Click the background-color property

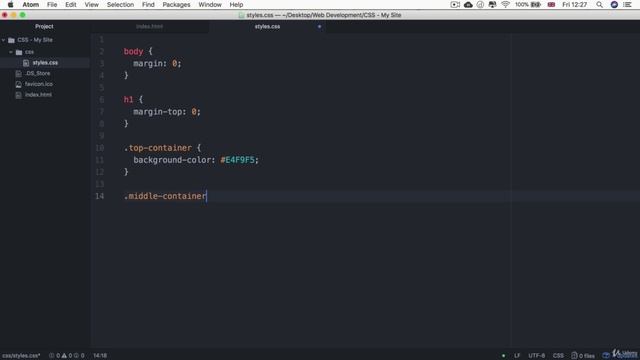pos(171,160)
